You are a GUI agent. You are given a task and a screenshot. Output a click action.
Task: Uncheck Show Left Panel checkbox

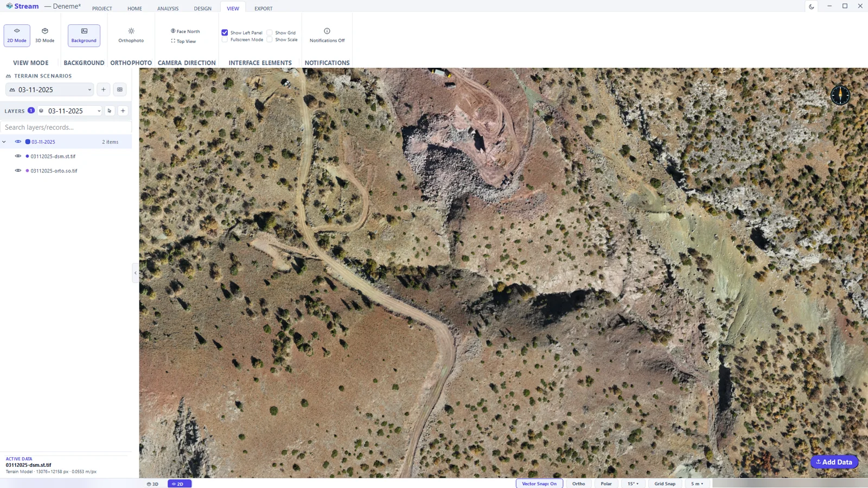pos(225,33)
